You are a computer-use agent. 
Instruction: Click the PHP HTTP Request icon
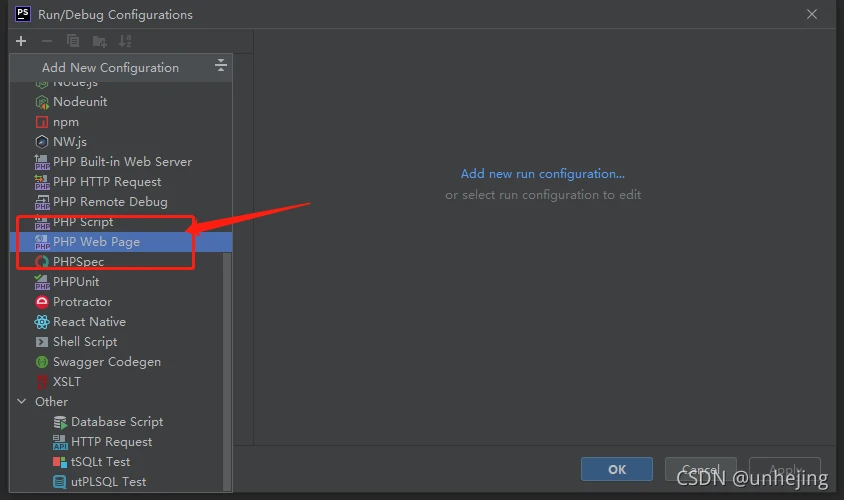coord(42,182)
